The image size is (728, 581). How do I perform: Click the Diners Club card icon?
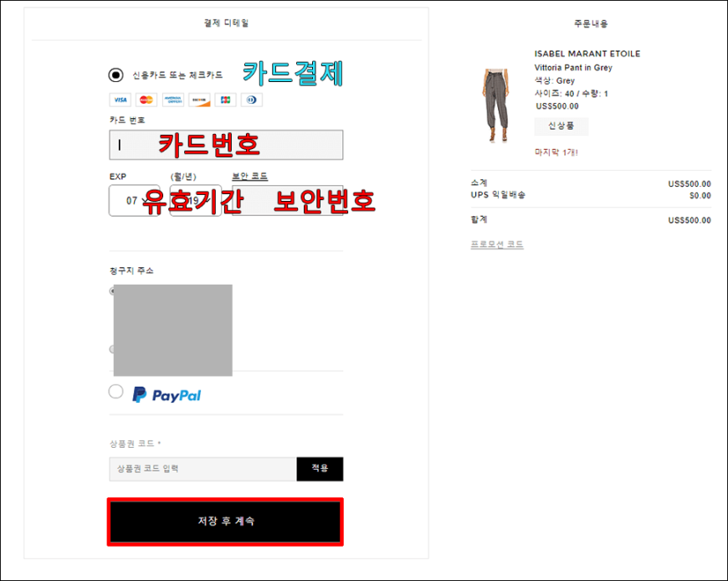[252, 100]
